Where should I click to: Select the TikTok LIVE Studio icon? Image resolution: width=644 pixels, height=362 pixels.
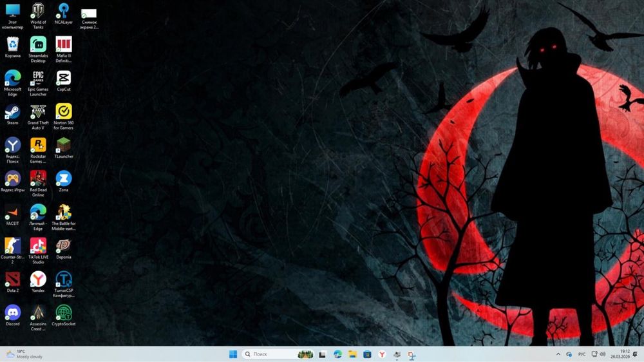click(38, 251)
